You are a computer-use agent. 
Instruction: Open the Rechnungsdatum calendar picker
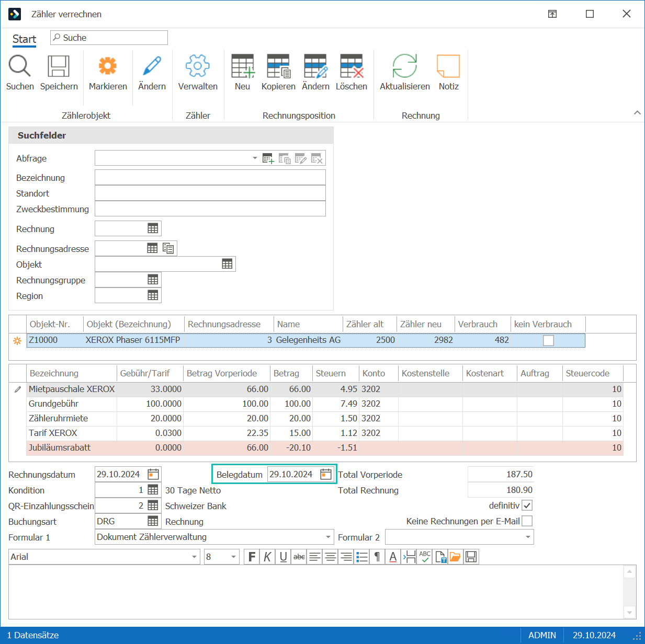click(x=153, y=474)
